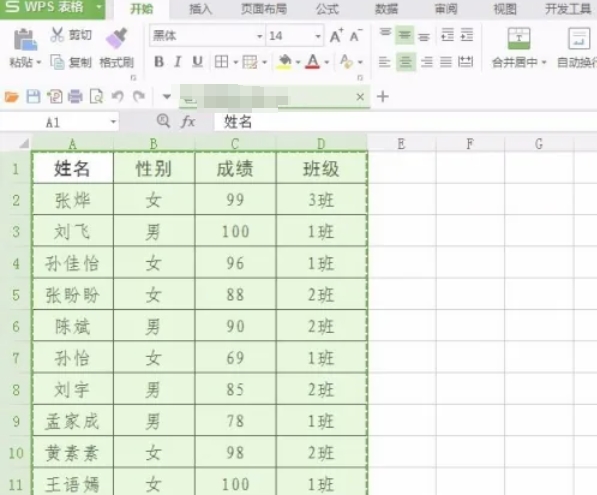Screen dimensions: 597x495
Task: Save the workbook with disk icon
Action: coord(33,97)
